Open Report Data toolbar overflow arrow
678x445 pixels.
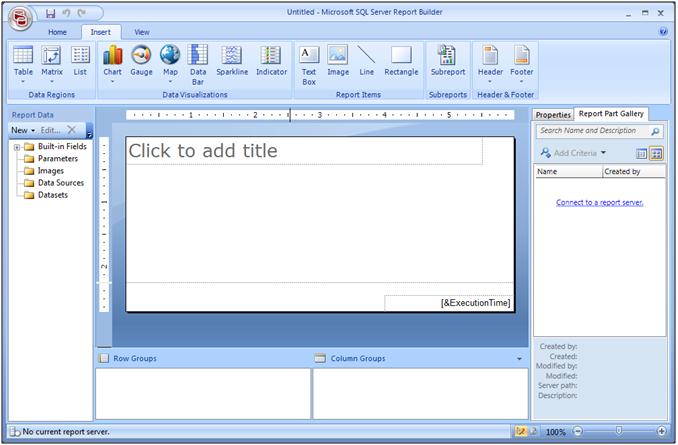tap(89, 130)
